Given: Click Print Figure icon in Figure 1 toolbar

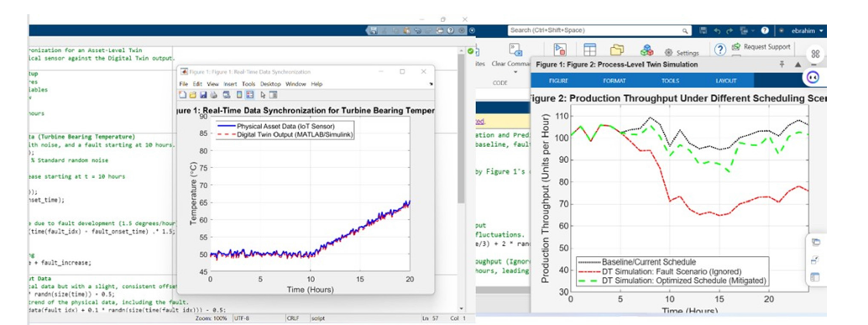Looking at the screenshot, I should (214, 95).
